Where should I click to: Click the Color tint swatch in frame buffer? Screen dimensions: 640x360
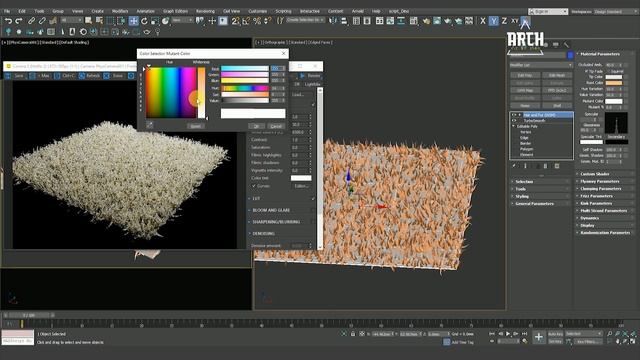click(x=301, y=178)
